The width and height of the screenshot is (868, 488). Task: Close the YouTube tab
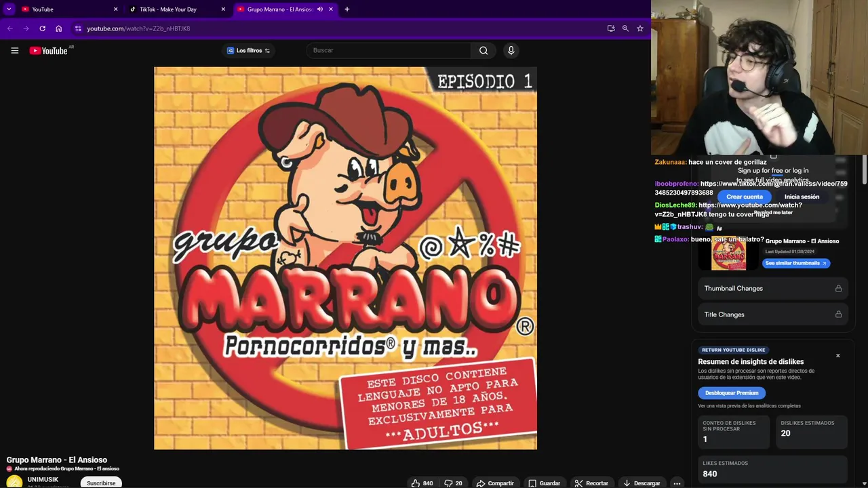(115, 9)
